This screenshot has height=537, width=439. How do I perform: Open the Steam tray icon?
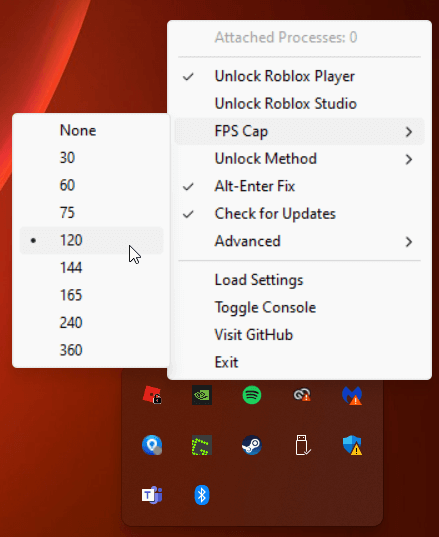click(x=252, y=445)
